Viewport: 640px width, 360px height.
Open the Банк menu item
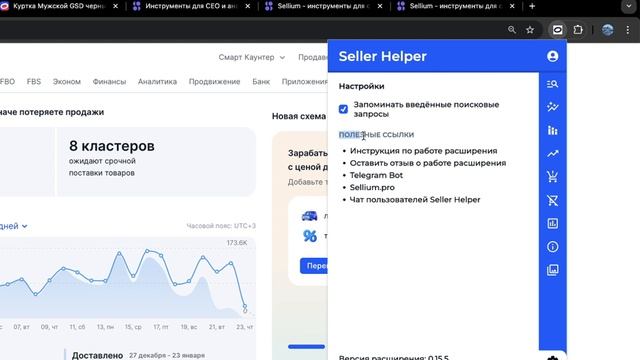point(261,82)
